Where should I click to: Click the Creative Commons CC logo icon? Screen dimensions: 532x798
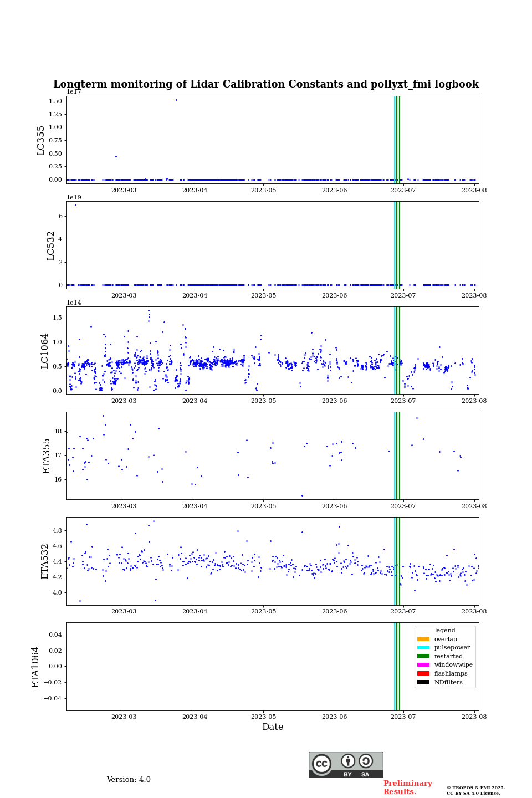(321, 764)
